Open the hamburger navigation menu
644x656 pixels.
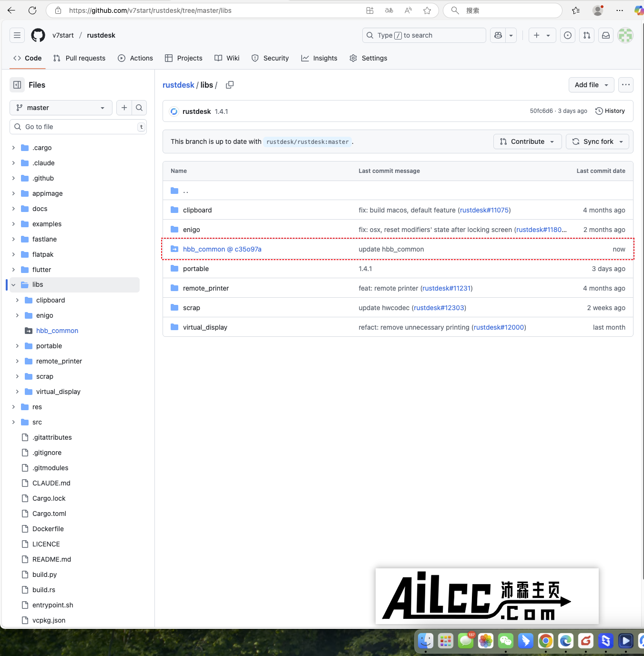click(x=17, y=35)
